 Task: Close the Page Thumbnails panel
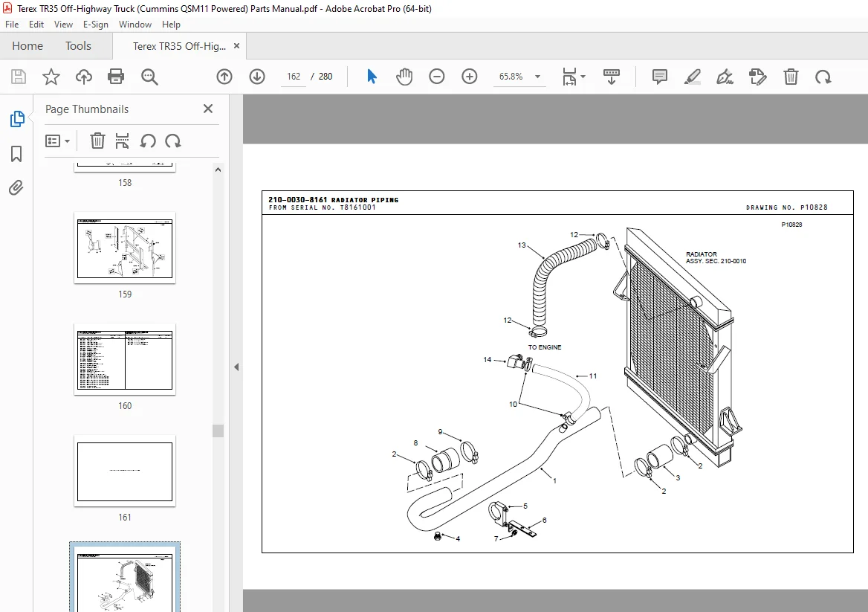click(x=208, y=109)
